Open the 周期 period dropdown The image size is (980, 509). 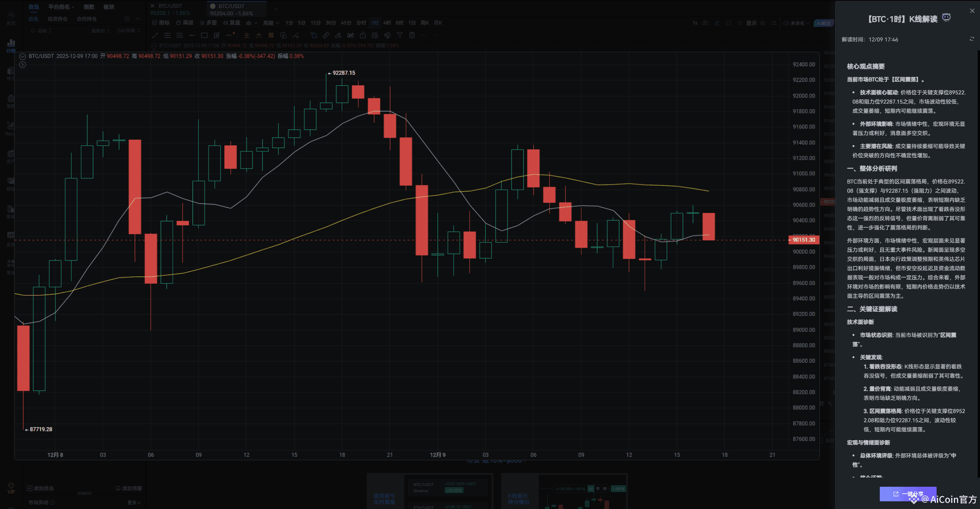click(x=271, y=23)
